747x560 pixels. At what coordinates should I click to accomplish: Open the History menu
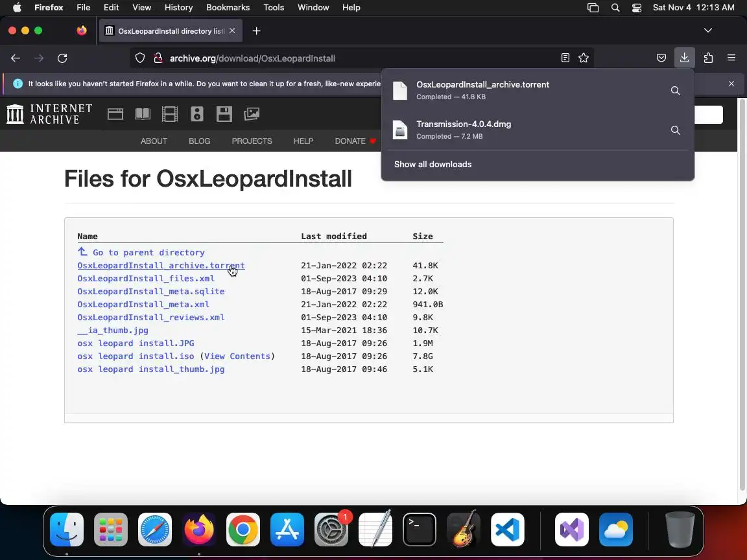click(179, 7)
